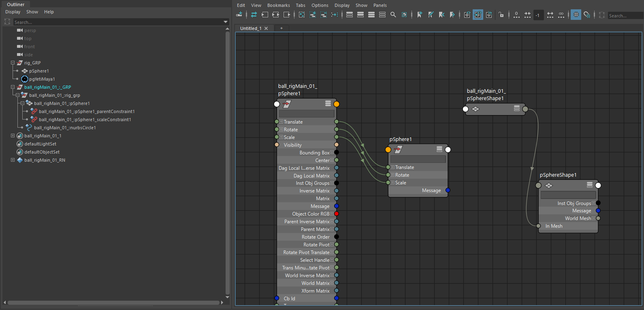Click the double-arrow icon after the -1 field
Viewport: 644px width, 310px height.
(x=550, y=15)
